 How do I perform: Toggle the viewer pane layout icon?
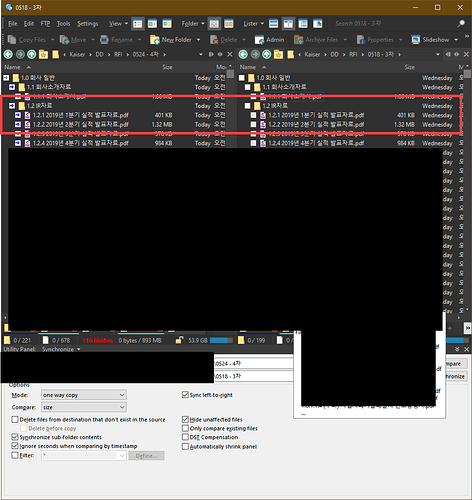pos(318,24)
